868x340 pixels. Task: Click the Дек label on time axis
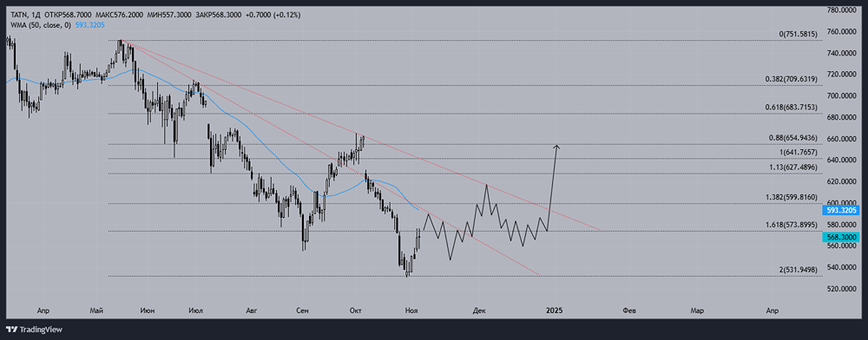click(x=479, y=311)
